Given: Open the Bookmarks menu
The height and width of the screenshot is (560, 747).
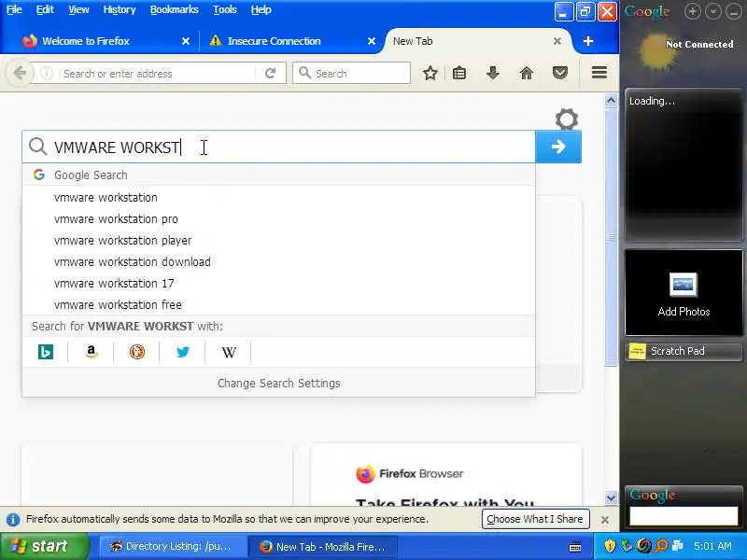Looking at the screenshot, I should pyautogui.click(x=174, y=9).
